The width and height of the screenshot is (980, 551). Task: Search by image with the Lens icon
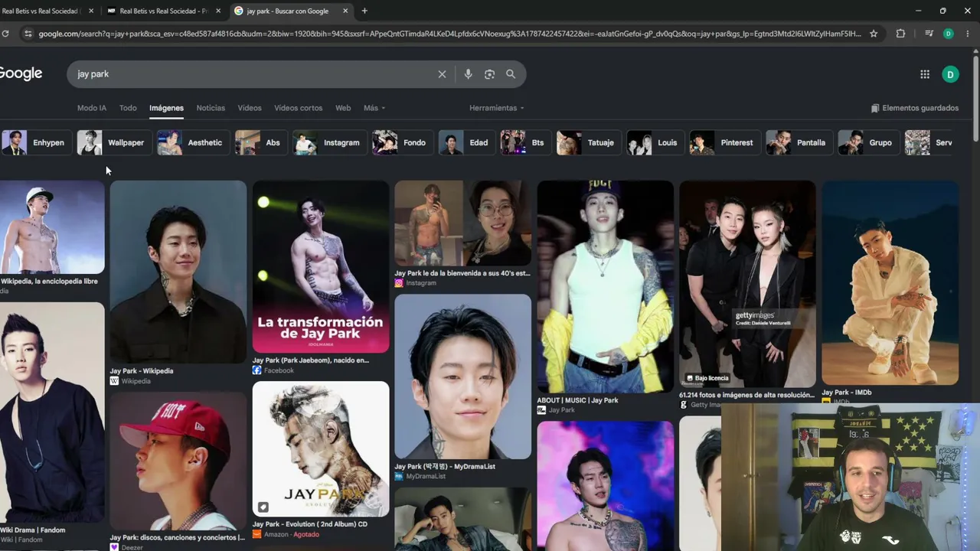point(489,74)
